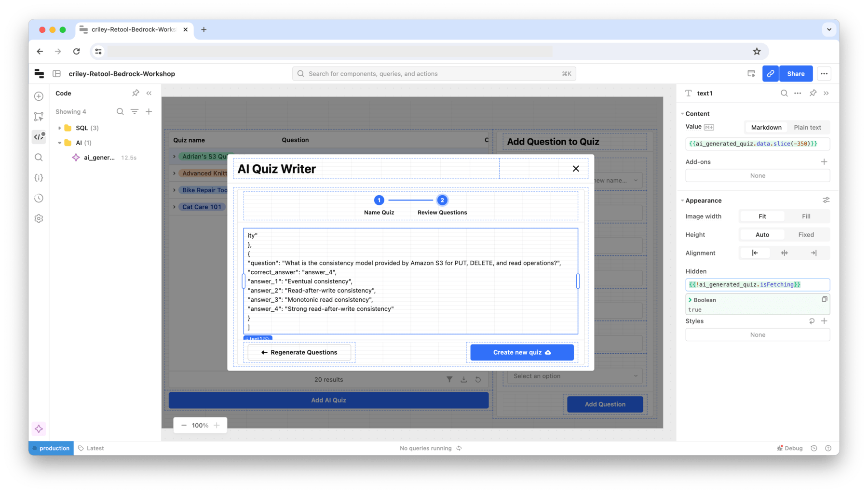Viewport: 868px width, 493px height.
Task: Copy app link with blue link button
Action: coord(771,74)
